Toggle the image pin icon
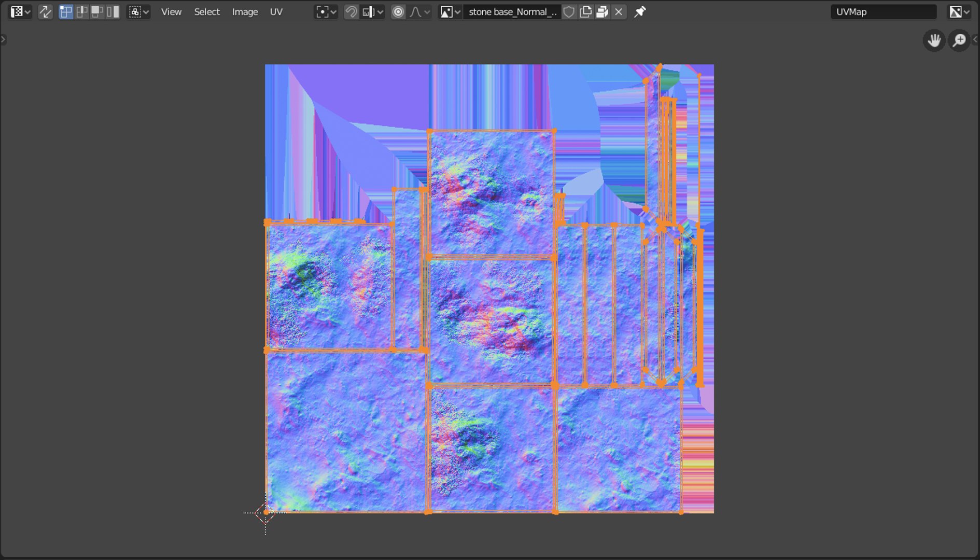This screenshot has height=560, width=980. tap(640, 11)
